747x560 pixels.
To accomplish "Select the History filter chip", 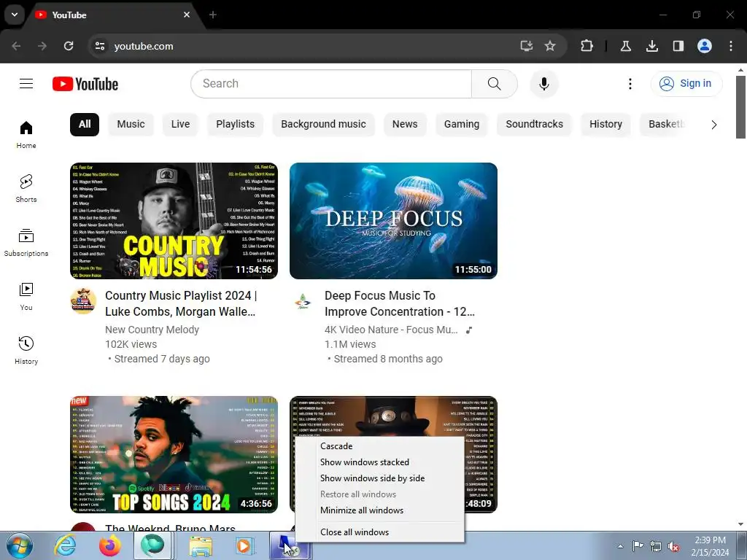I will pos(605,124).
